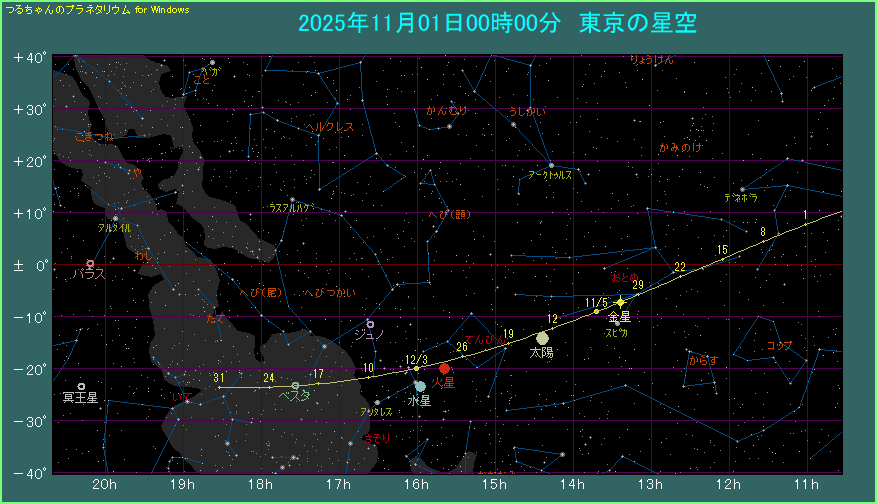Click the Altair (アルタイル) star
877x504 pixels.
(x=115, y=218)
